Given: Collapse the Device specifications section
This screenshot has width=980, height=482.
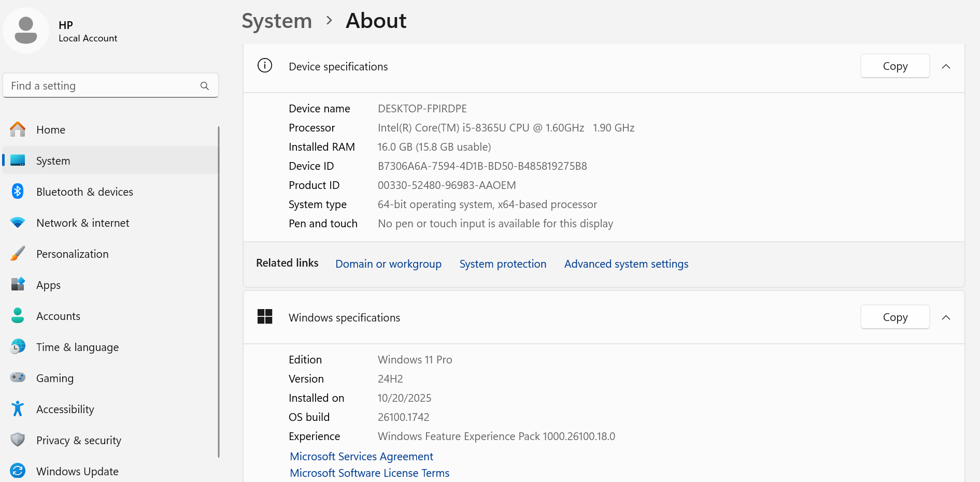Looking at the screenshot, I should pyautogui.click(x=946, y=66).
